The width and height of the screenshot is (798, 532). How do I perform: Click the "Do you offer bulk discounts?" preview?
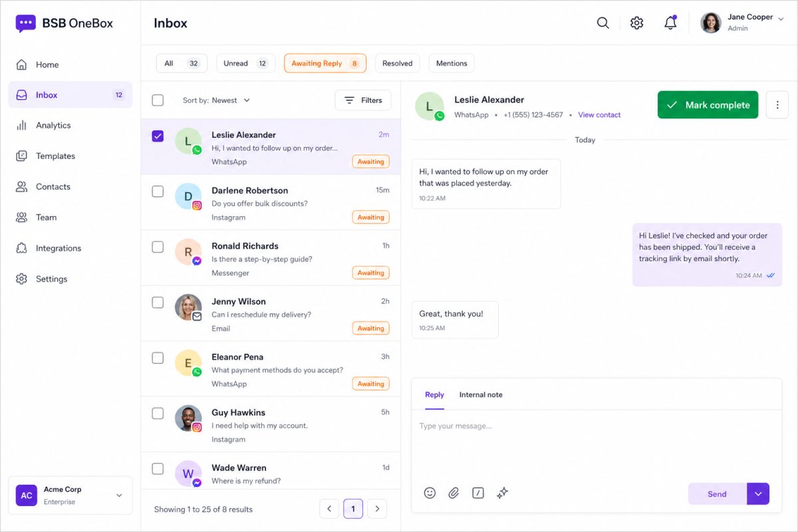(x=259, y=203)
